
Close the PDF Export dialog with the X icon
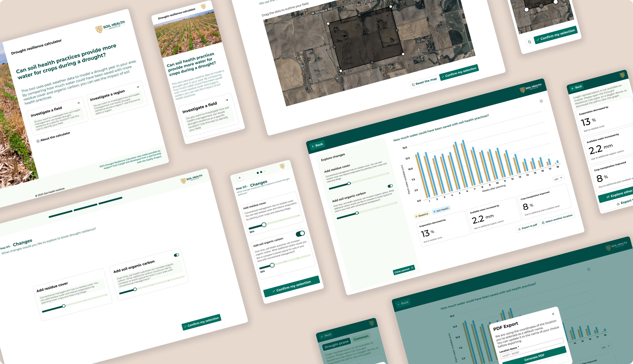pyautogui.click(x=553, y=314)
